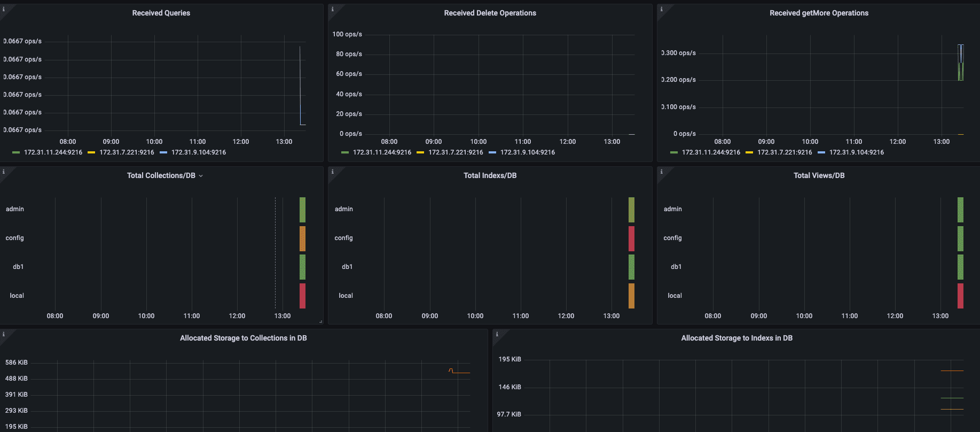Open Allocated Storage to Collections in DB menu

243,338
